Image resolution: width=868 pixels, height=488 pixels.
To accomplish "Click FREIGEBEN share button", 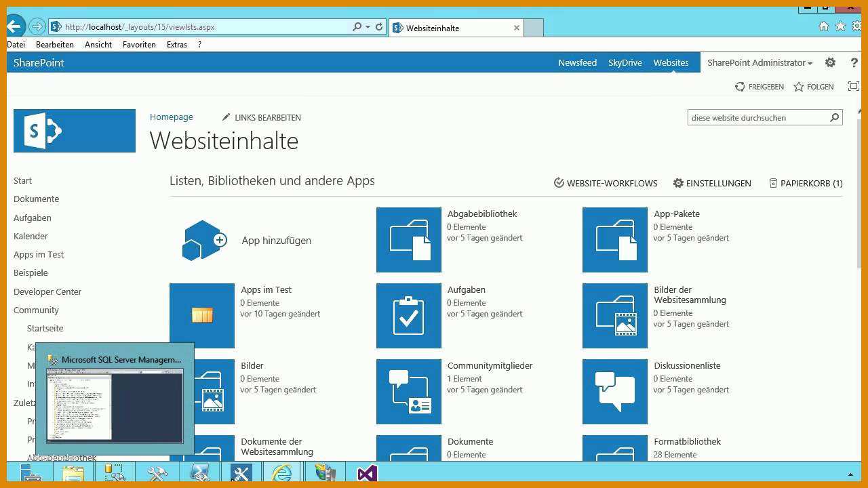I will [x=759, y=87].
